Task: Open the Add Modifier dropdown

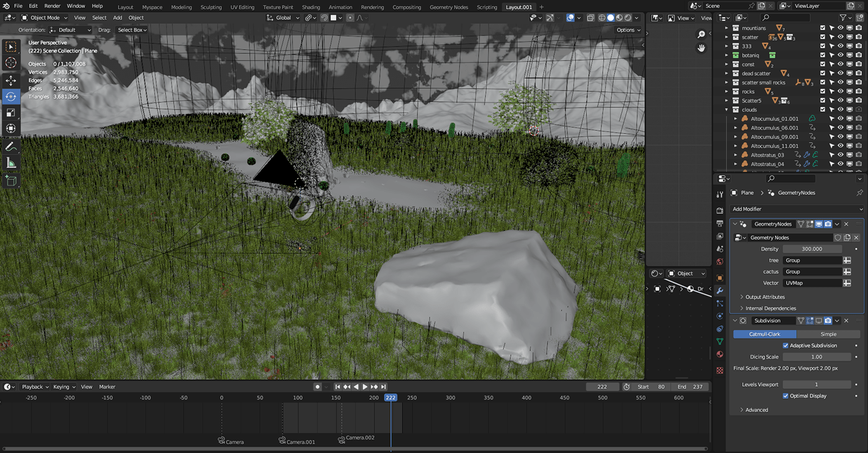Action: pyautogui.click(x=796, y=209)
